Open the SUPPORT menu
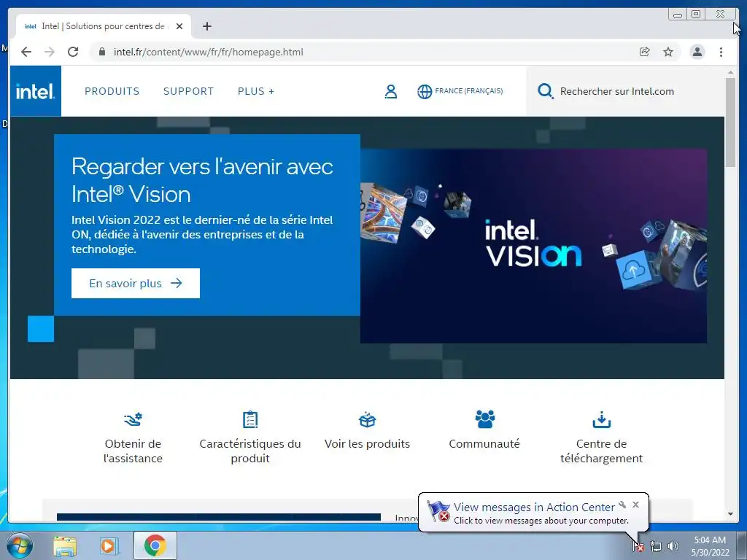This screenshot has height=560, width=747. click(189, 91)
